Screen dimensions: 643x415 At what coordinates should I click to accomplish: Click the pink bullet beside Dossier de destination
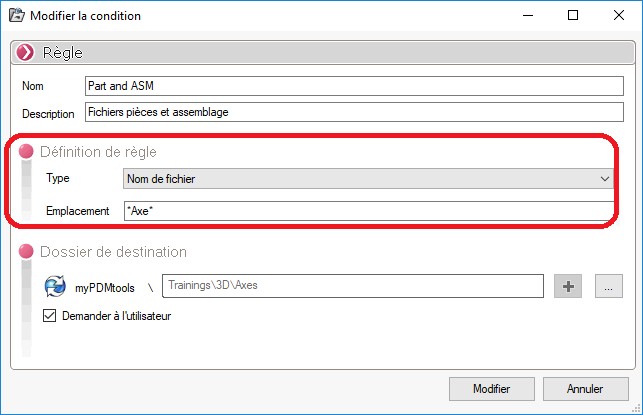[26, 252]
